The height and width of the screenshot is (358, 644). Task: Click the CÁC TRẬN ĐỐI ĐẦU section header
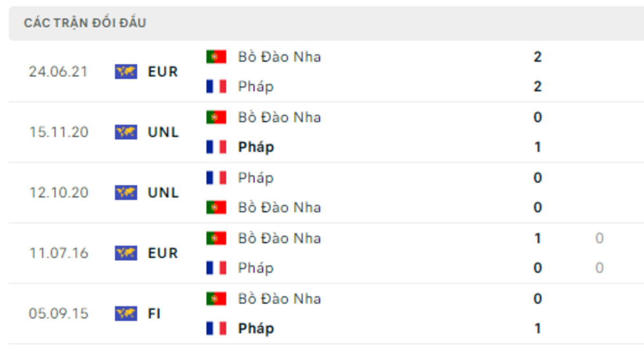pyautogui.click(x=85, y=24)
